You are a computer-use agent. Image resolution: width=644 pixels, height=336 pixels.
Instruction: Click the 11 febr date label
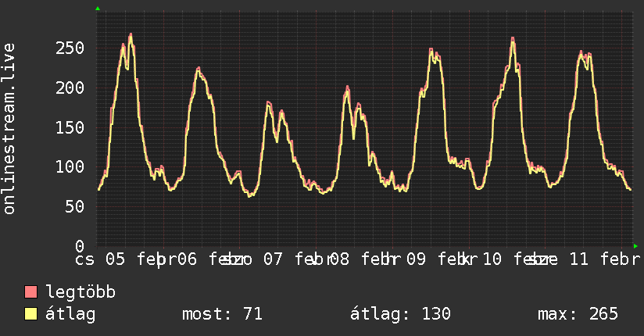point(605,259)
